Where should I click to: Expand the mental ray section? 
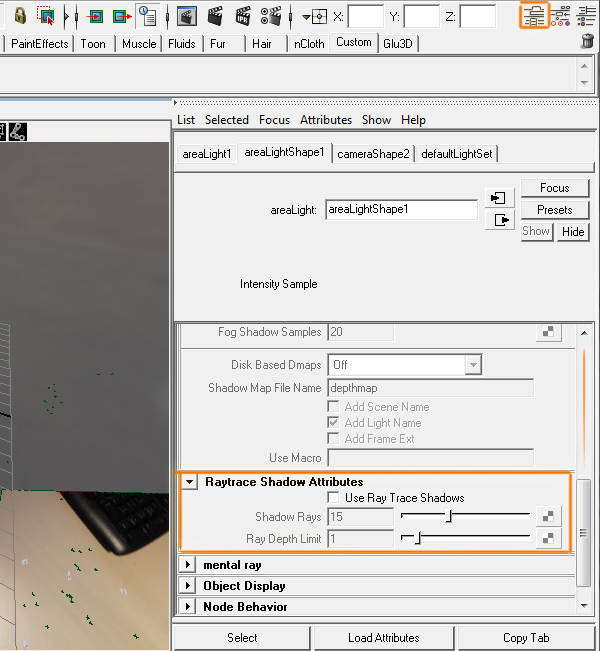coord(188,565)
